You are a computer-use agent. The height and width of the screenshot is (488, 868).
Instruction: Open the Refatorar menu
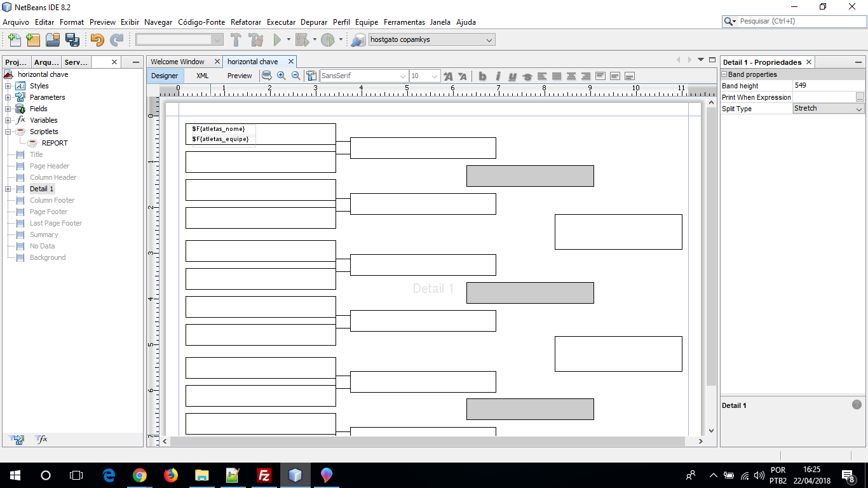pyautogui.click(x=246, y=22)
